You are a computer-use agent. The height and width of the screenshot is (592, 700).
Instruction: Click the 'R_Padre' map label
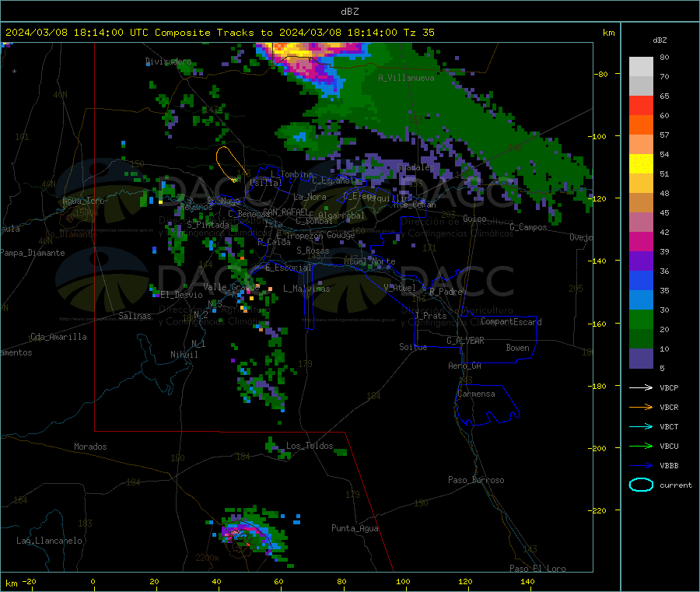point(446,292)
